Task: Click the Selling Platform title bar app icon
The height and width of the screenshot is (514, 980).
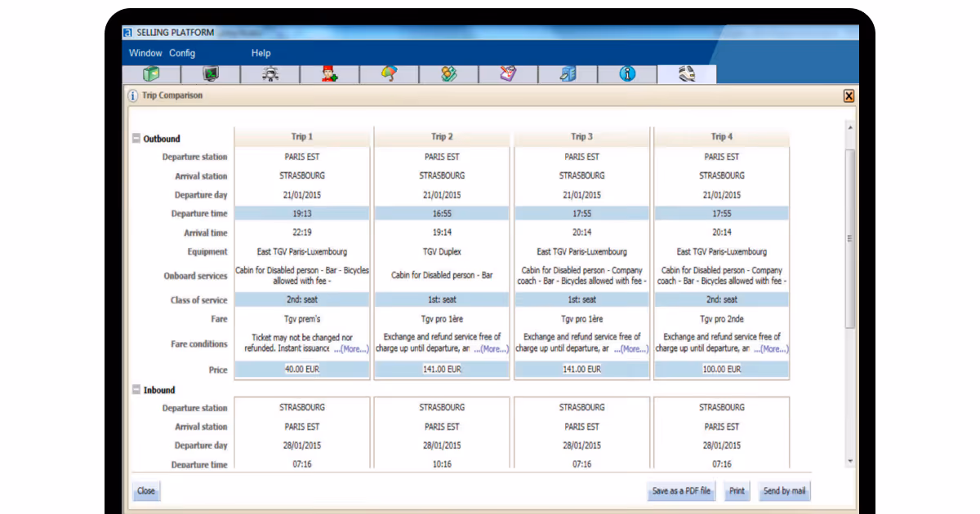Action: 127,33
